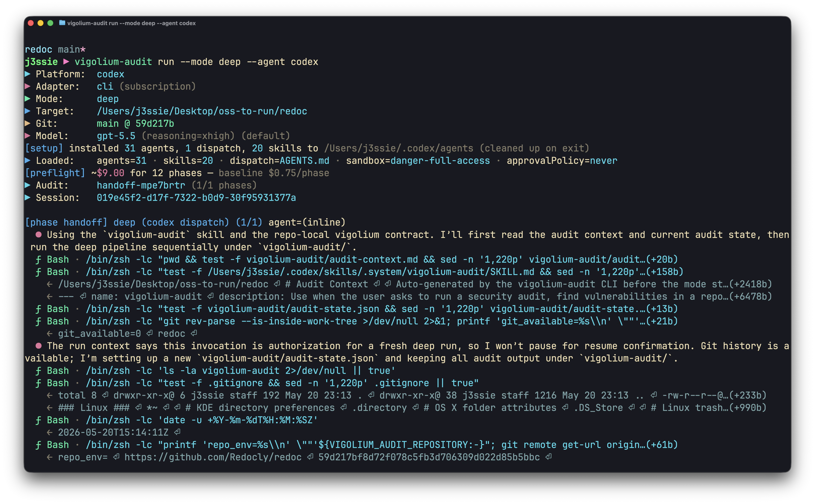Click the '~$9.00' cost estimate
This screenshot has height=504, width=815.
click(x=108, y=173)
